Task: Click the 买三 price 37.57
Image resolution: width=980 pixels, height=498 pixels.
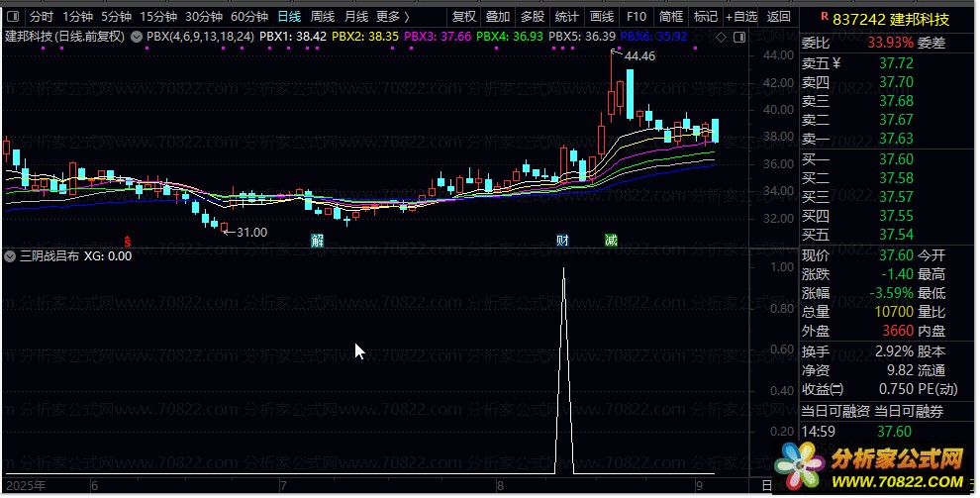Action: [896, 197]
